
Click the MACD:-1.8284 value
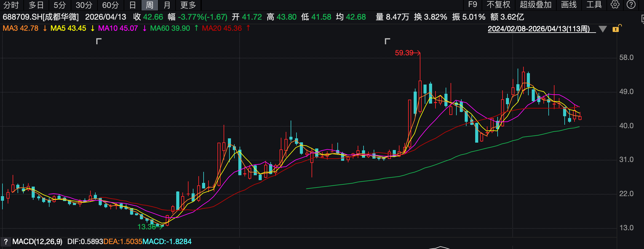(167, 242)
